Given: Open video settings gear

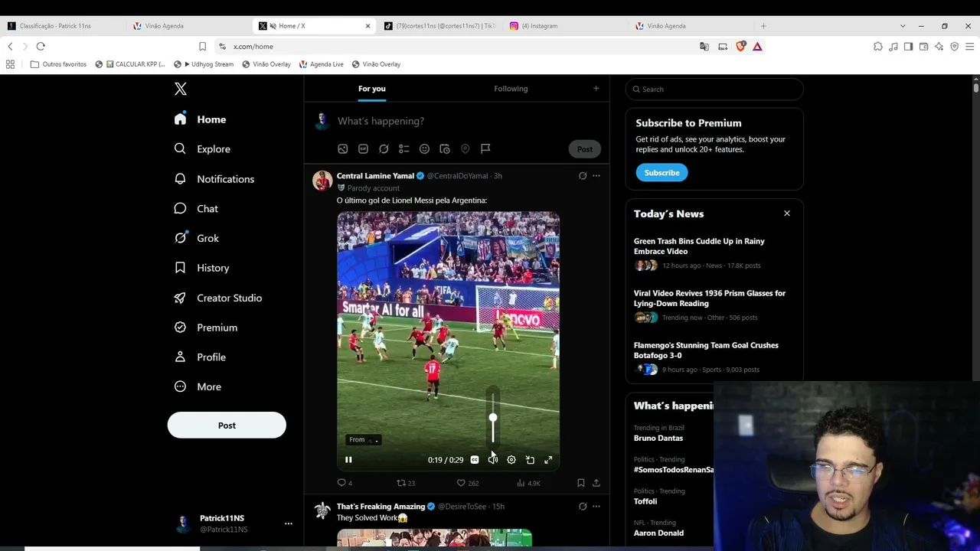Looking at the screenshot, I should (x=511, y=460).
